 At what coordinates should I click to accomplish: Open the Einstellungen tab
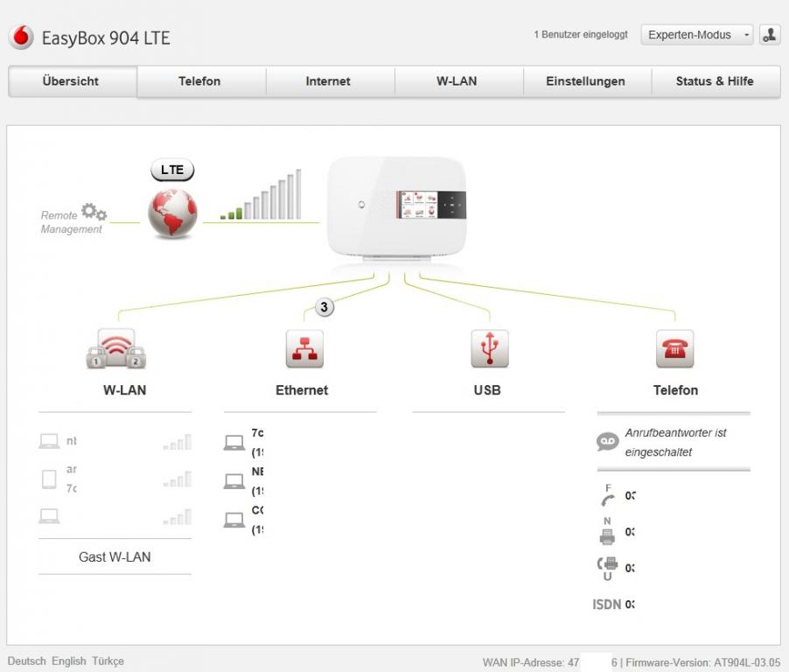coord(586,81)
